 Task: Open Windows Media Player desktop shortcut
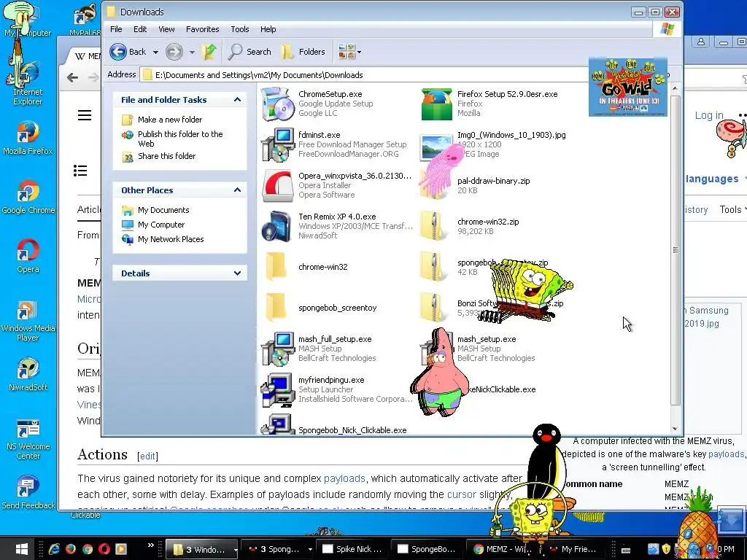[x=28, y=320]
